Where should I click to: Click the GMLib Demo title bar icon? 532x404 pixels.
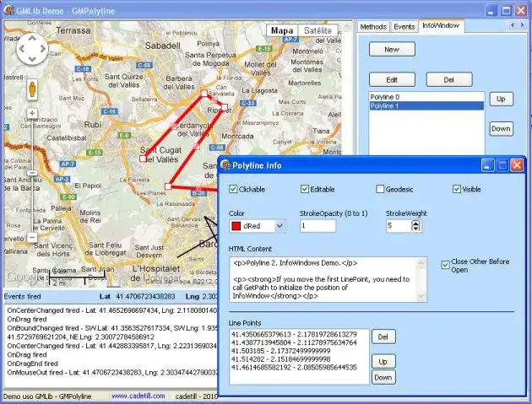tap(8, 10)
